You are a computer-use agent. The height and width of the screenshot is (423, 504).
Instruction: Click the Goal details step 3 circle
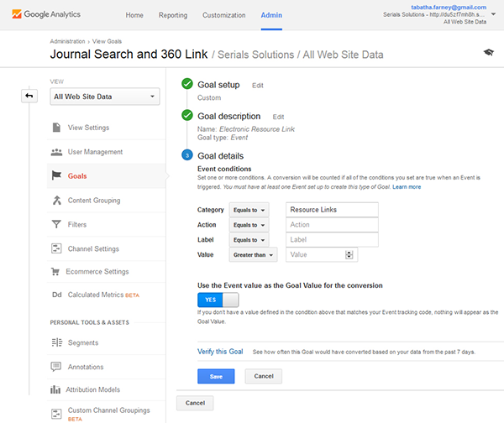[187, 155]
